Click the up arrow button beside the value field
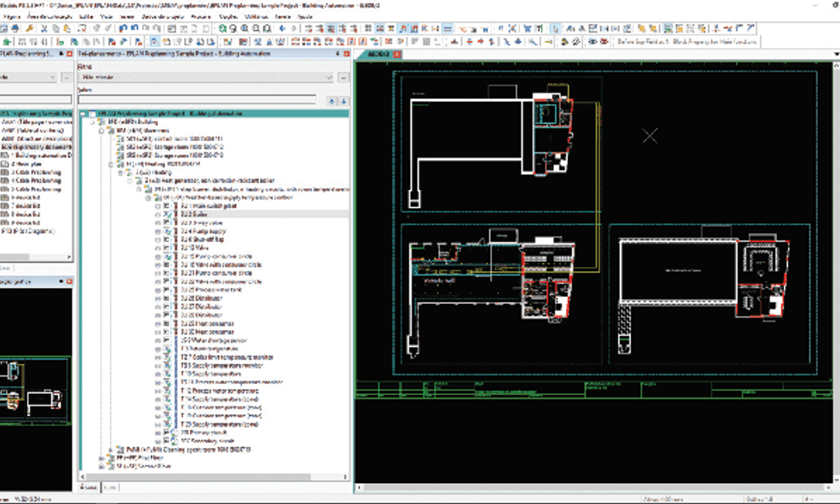 pos(332,101)
